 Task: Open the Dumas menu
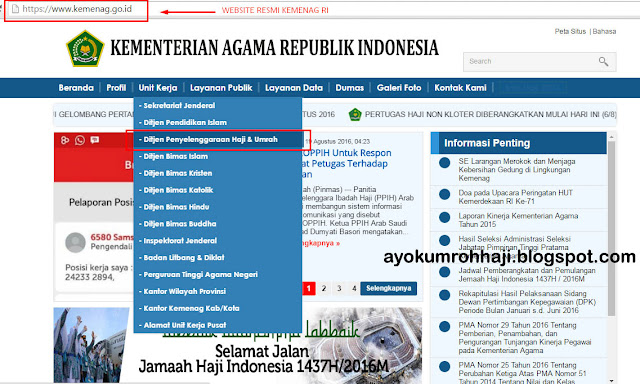coord(350,88)
